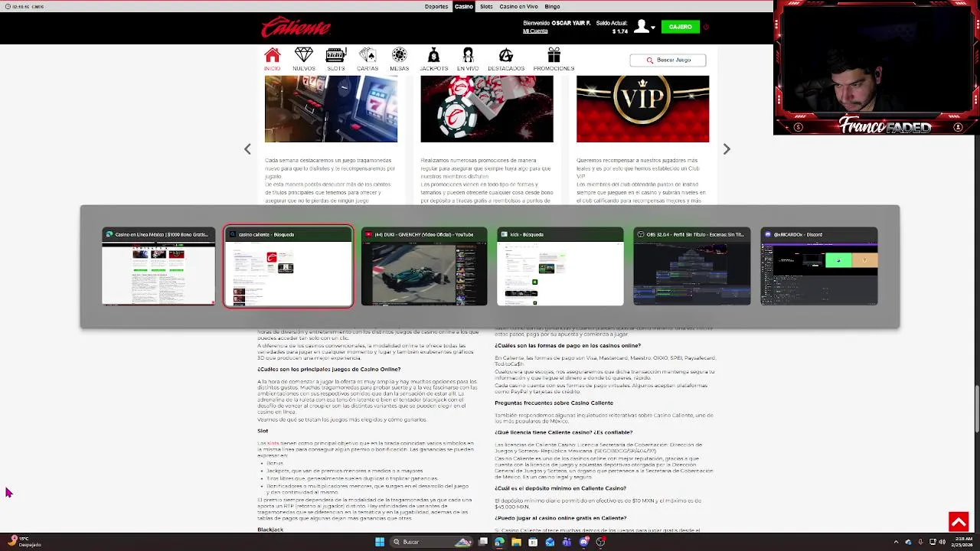Show hidden system tray icons chevron
The image size is (980, 551).
896,542
